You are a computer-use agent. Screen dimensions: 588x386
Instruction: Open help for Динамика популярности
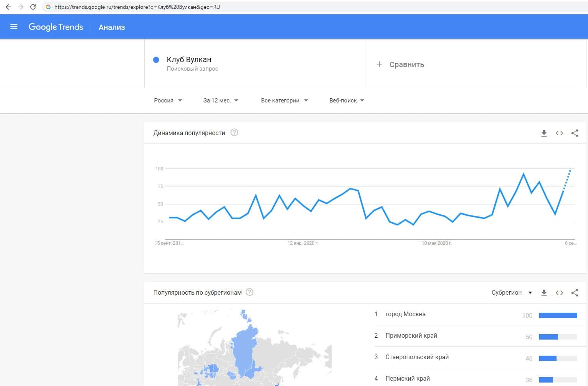coord(234,133)
